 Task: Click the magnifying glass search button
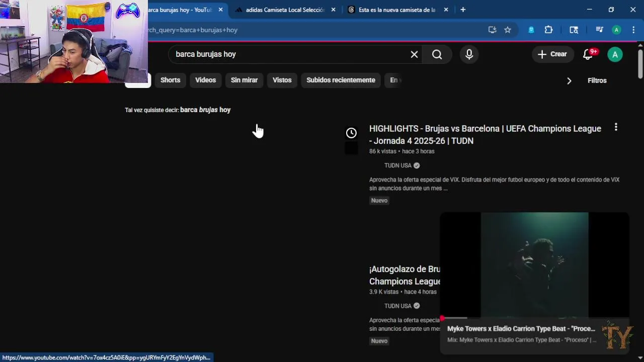click(x=437, y=54)
